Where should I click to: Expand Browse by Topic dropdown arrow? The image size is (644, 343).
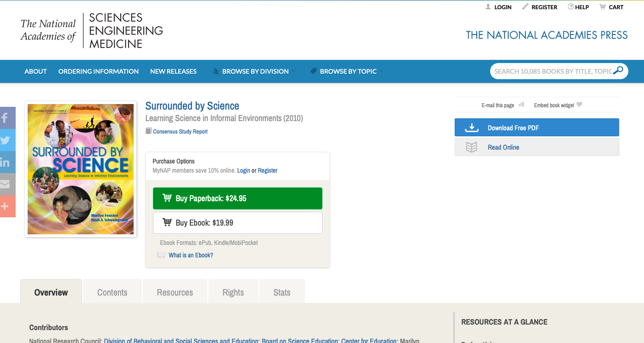coord(381,71)
